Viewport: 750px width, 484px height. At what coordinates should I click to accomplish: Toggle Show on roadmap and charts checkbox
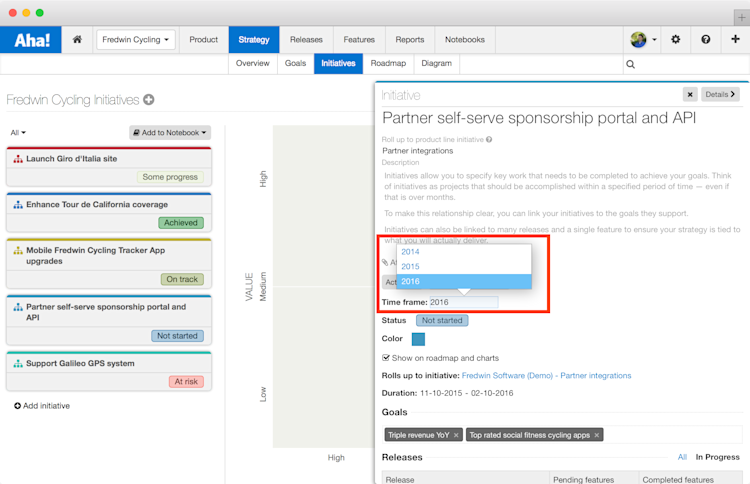(x=386, y=358)
